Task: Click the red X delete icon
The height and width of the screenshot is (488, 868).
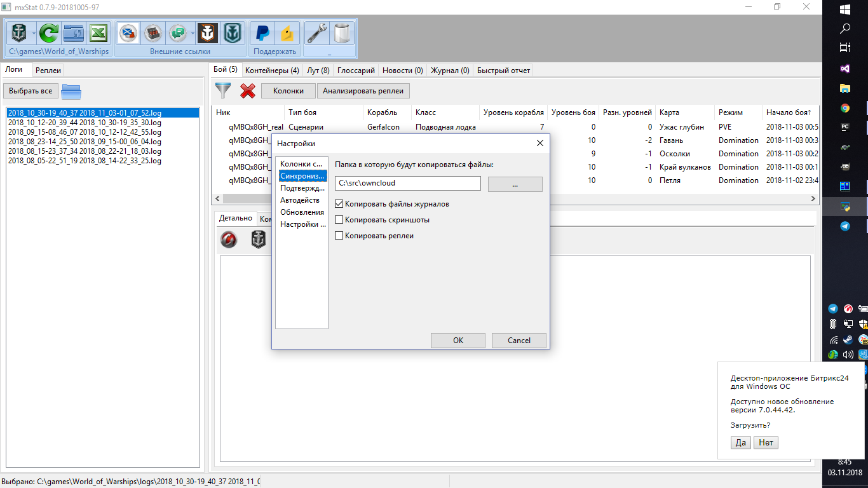Action: pos(248,91)
